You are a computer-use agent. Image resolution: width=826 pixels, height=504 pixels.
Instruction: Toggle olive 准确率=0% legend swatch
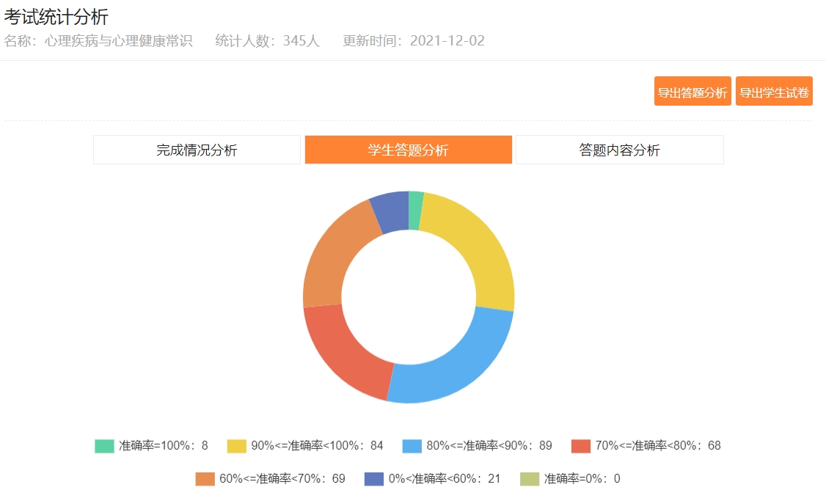(x=530, y=479)
